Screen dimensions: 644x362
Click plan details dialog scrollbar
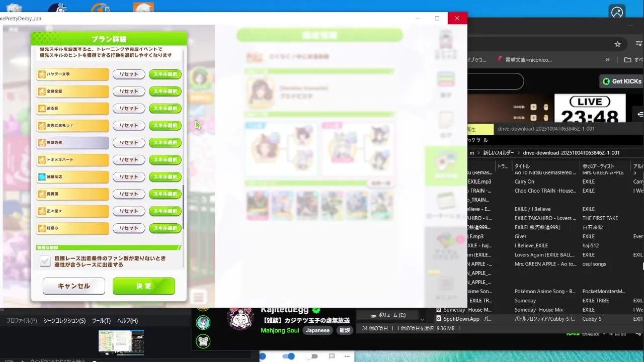(183, 207)
